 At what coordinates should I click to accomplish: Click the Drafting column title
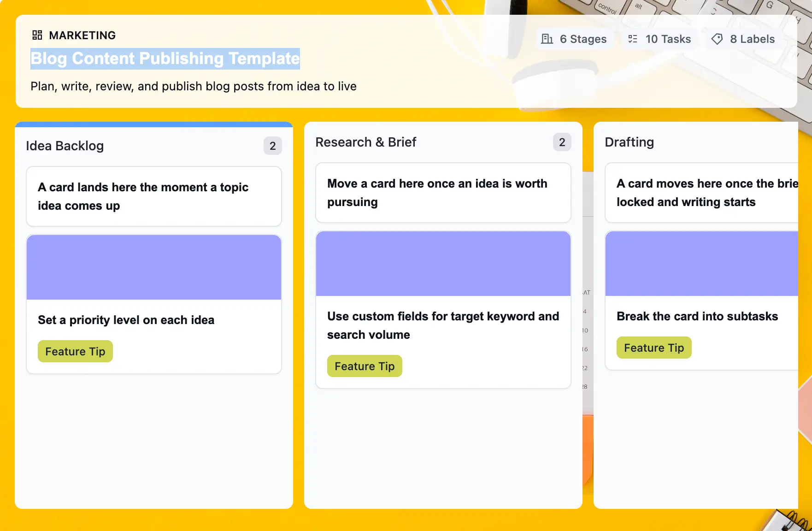pos(630,142)
